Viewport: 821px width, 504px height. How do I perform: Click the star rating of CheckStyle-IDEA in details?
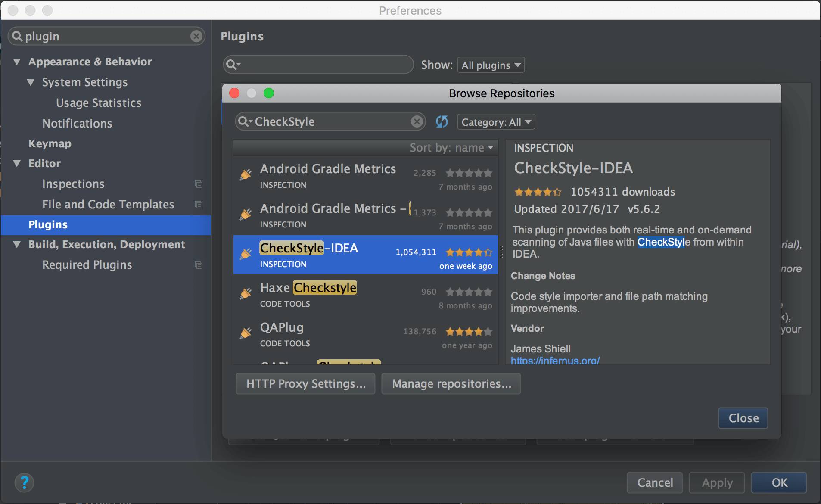tap(538, 192)
